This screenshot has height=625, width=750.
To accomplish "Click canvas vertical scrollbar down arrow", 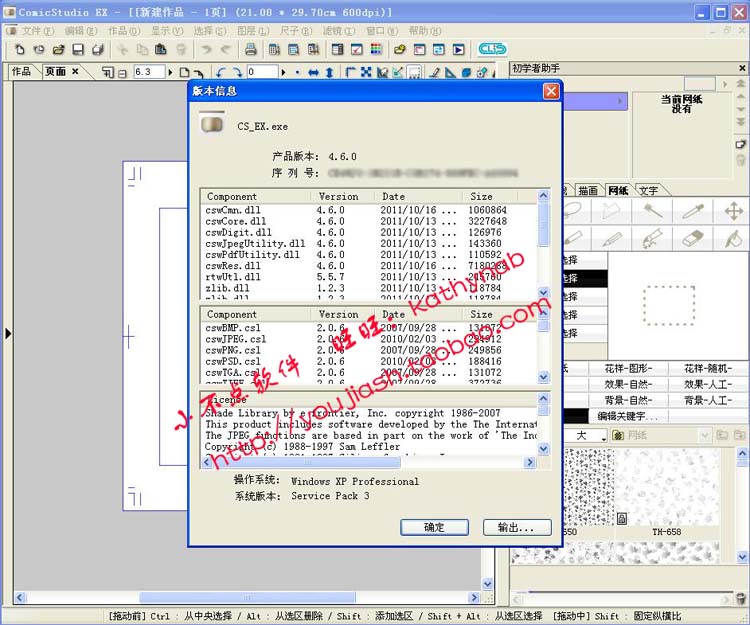I will point(487,584).
